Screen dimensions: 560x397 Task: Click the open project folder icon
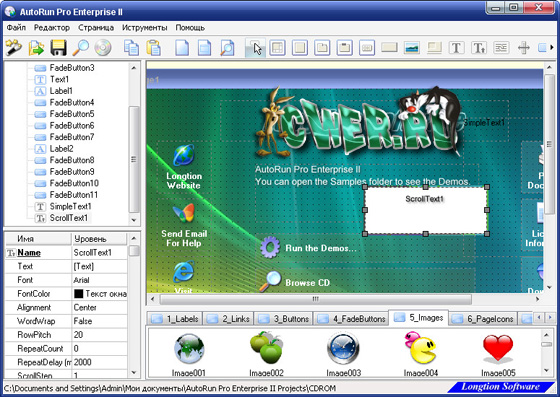(x=36, y=48)
